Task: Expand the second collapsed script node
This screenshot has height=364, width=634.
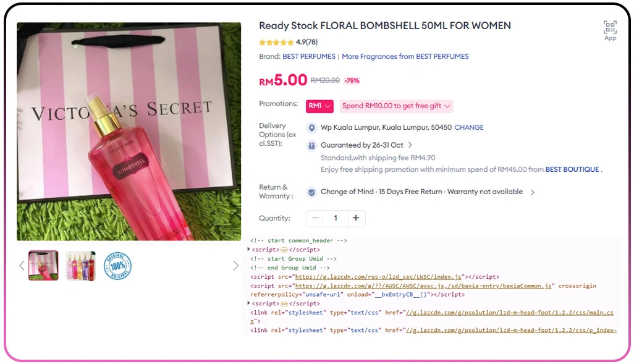Action: tap(248, 303)
